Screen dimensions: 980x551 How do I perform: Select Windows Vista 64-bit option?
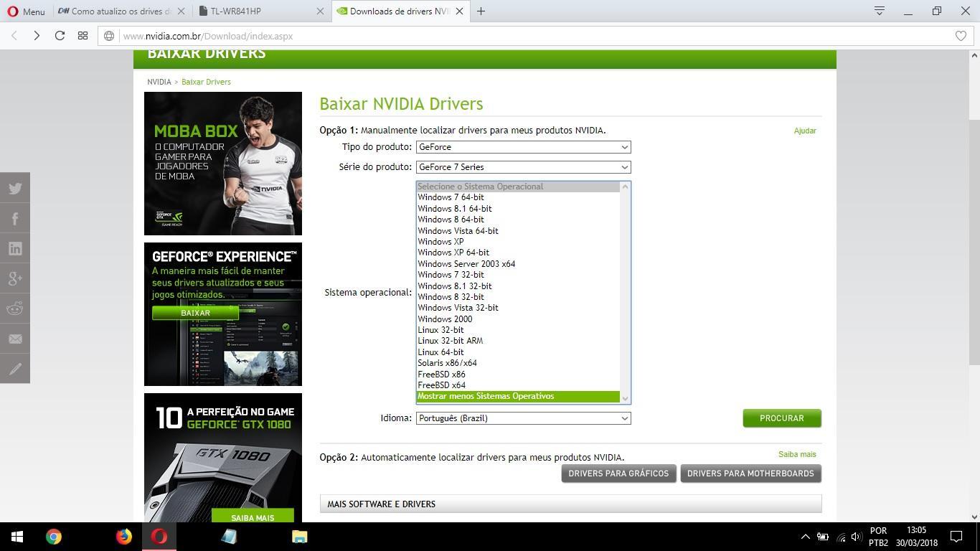pyautogui.click(x=518, y=231)
